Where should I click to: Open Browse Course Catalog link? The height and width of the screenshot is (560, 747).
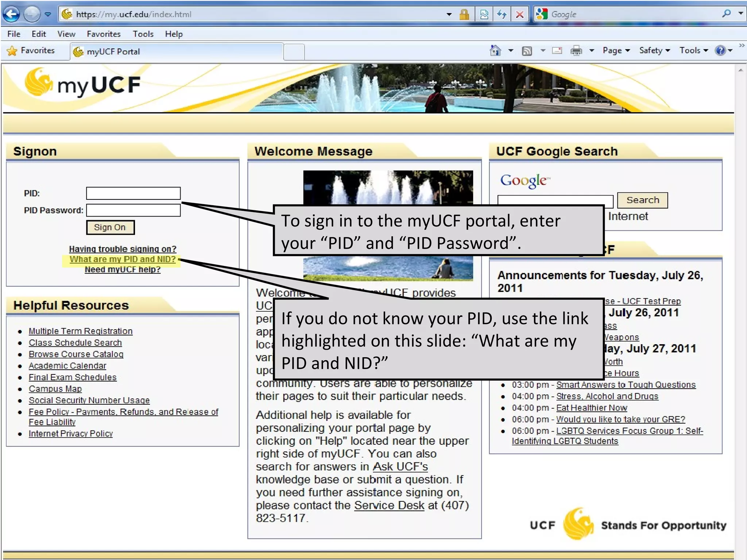point(76,354)
